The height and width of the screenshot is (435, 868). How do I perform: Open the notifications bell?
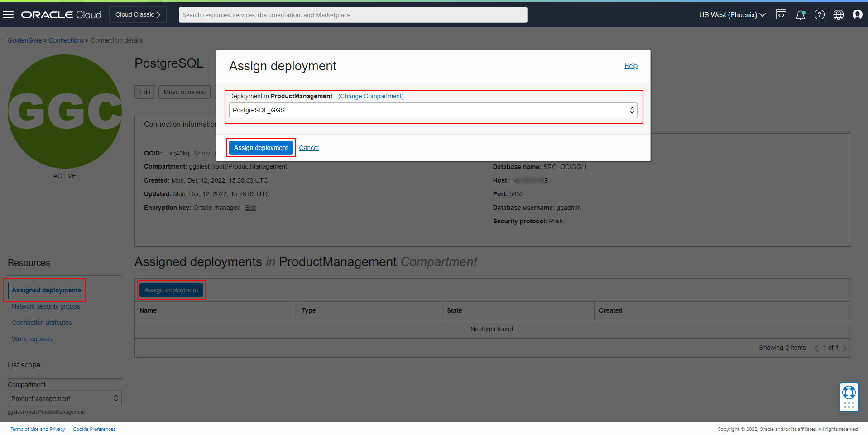click(800, 14)
